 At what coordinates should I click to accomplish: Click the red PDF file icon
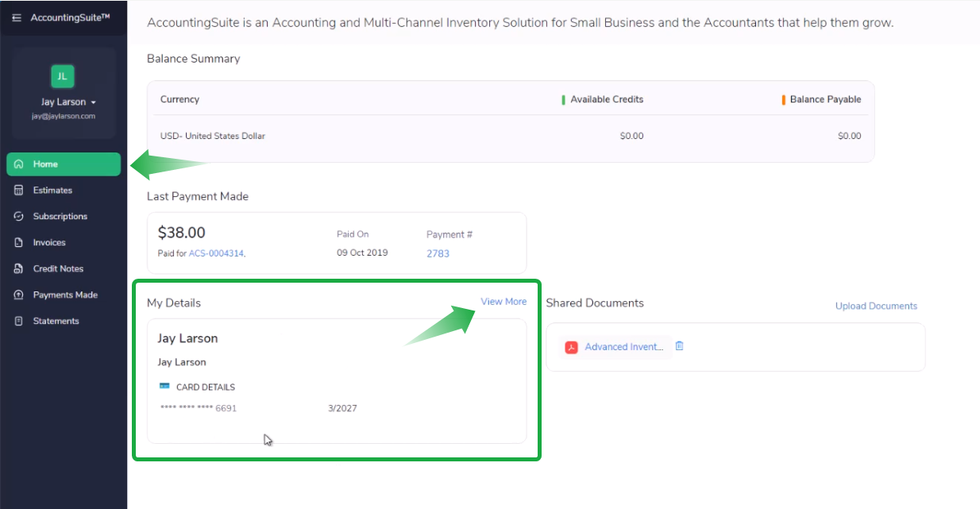coord(571,347)
